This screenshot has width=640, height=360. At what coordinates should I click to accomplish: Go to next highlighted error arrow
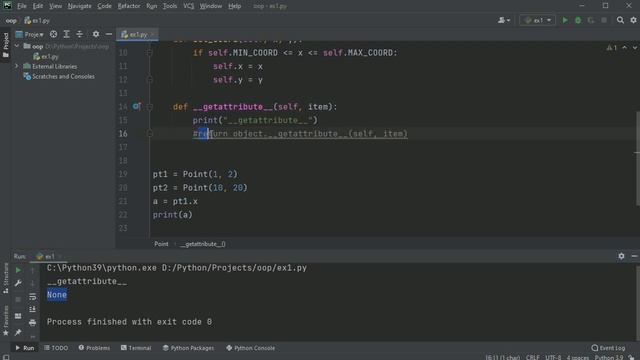[635, 48]
